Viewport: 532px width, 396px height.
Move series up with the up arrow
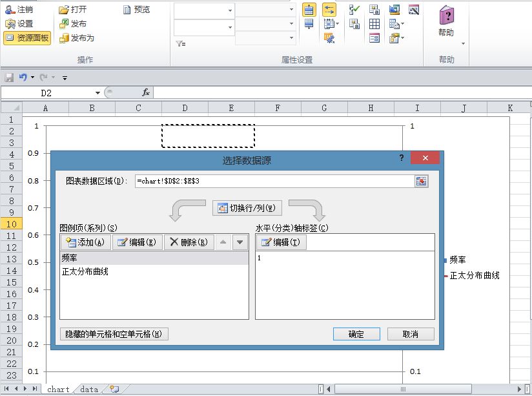[x=223, y=242]
